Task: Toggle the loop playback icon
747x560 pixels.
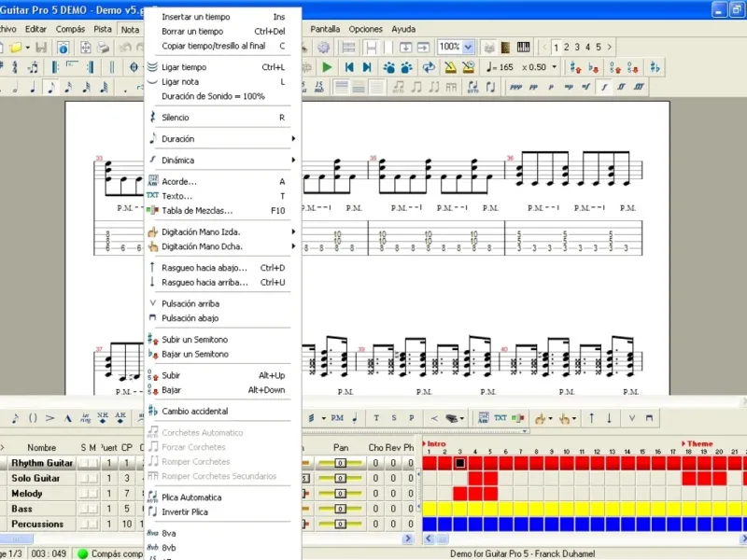Action: pos(429,67)
